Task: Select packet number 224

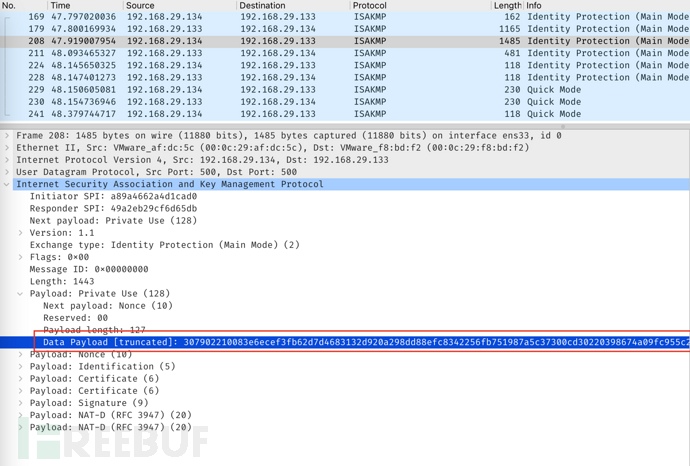Action: [x=345, y=66]
